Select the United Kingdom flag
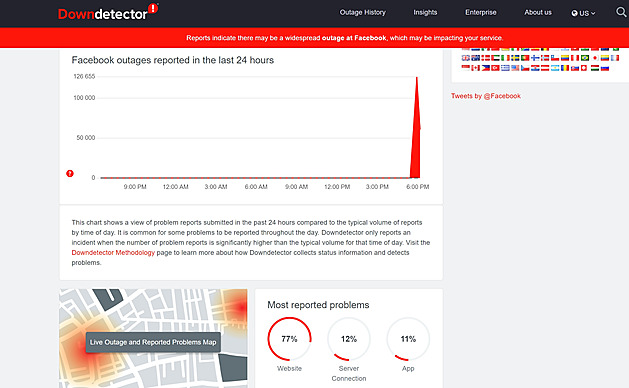 coord(466,58)
